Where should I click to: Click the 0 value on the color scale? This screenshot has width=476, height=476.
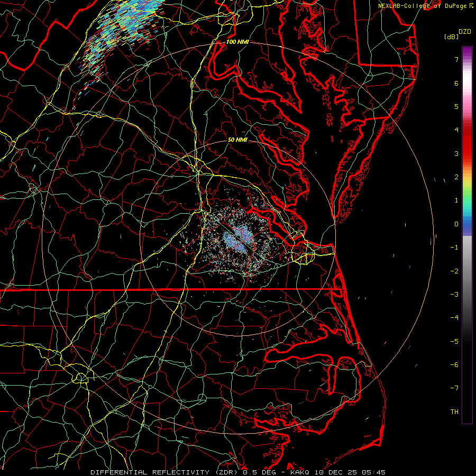pyautogui.click(x=456, y=224)
